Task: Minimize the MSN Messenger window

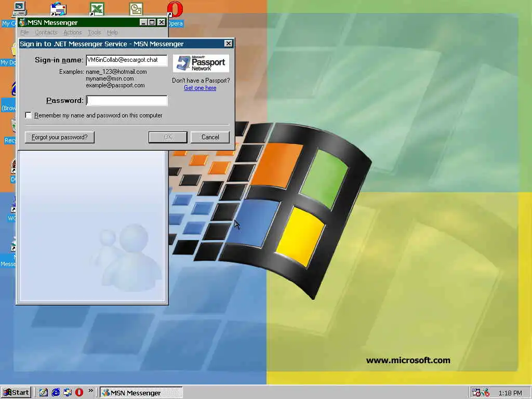Action: click(143, 22)
